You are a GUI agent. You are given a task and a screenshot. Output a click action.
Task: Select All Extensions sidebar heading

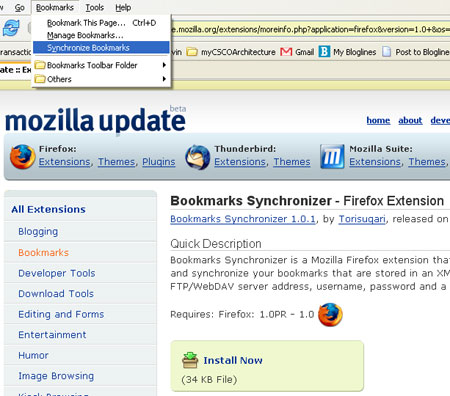(48, 209)
